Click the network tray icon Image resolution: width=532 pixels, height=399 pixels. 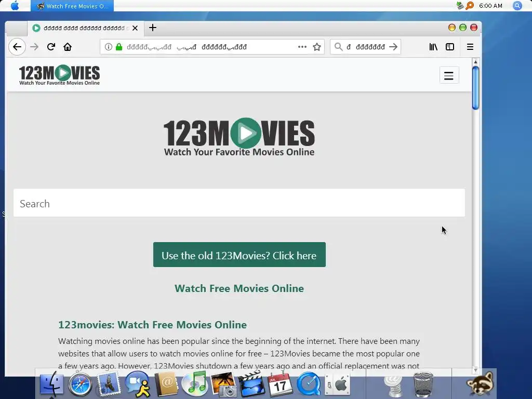pyautogui.click(x=460, y=5)
